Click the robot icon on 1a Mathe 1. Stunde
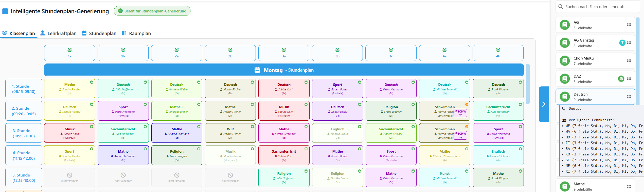This screenshot has height=192, width=644. (x=92, y=82)
